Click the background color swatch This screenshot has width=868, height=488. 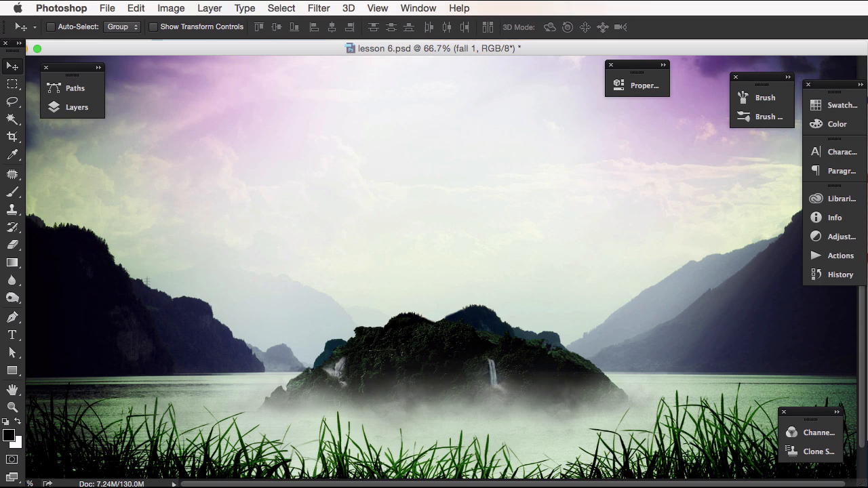coord(18,443)
